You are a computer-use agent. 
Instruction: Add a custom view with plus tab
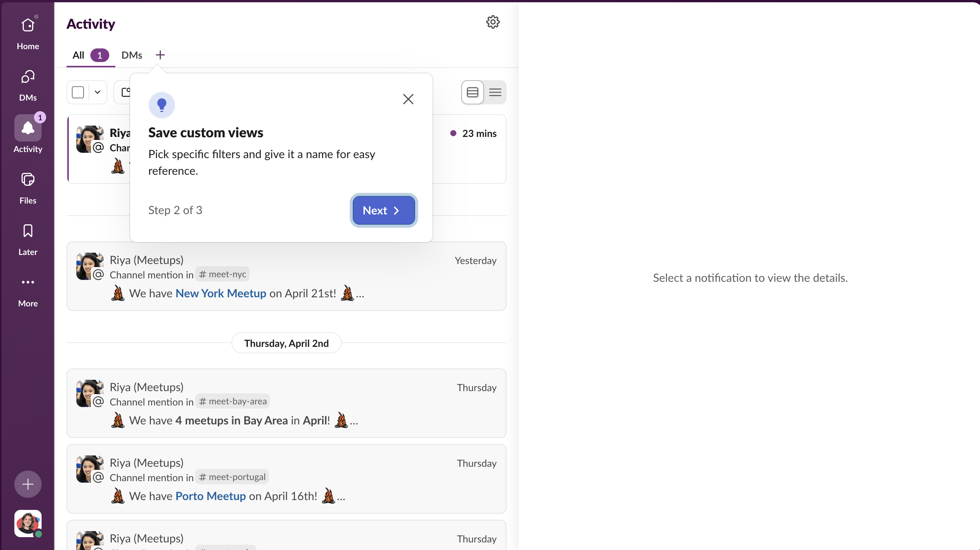(160, 55)
